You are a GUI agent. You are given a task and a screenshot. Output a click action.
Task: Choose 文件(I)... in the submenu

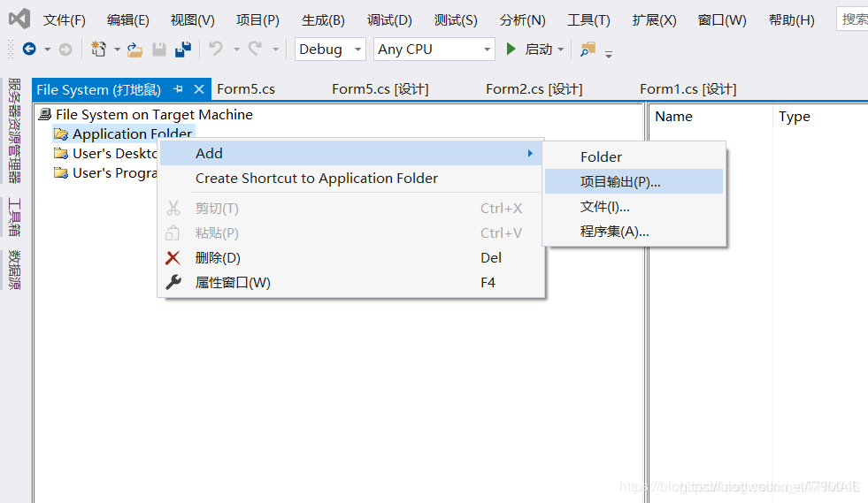tap(634, 207)
